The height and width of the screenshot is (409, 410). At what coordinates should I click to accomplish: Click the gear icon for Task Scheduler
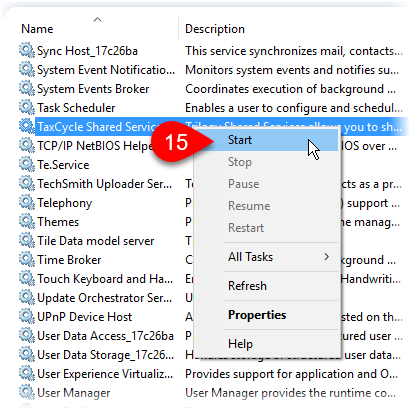point(27,107)
